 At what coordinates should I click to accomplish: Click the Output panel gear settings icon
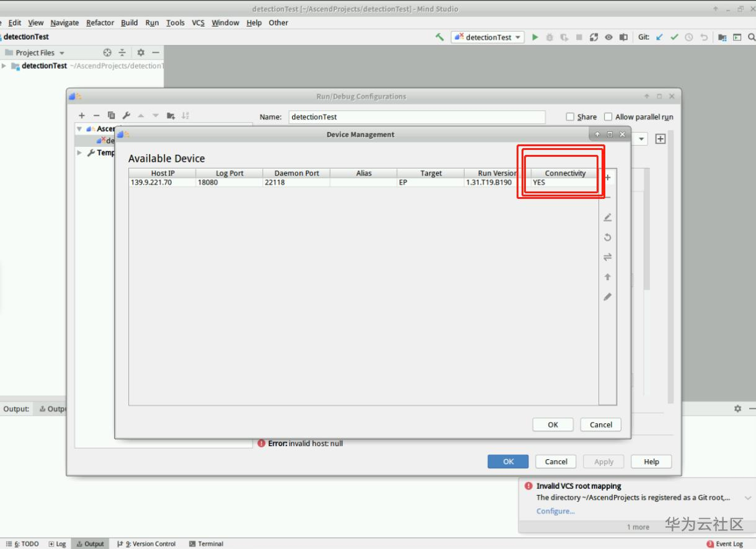click(737, 409)
